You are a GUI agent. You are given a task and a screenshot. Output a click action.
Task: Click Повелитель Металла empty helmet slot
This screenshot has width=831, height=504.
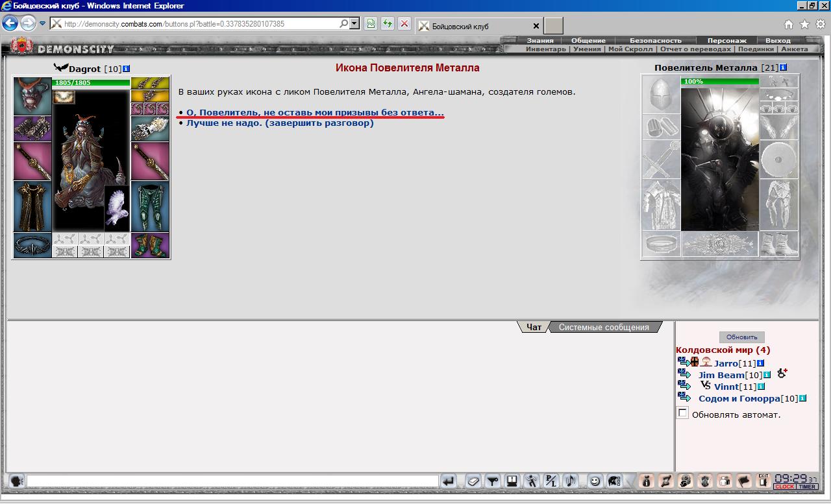coord(662,94)
